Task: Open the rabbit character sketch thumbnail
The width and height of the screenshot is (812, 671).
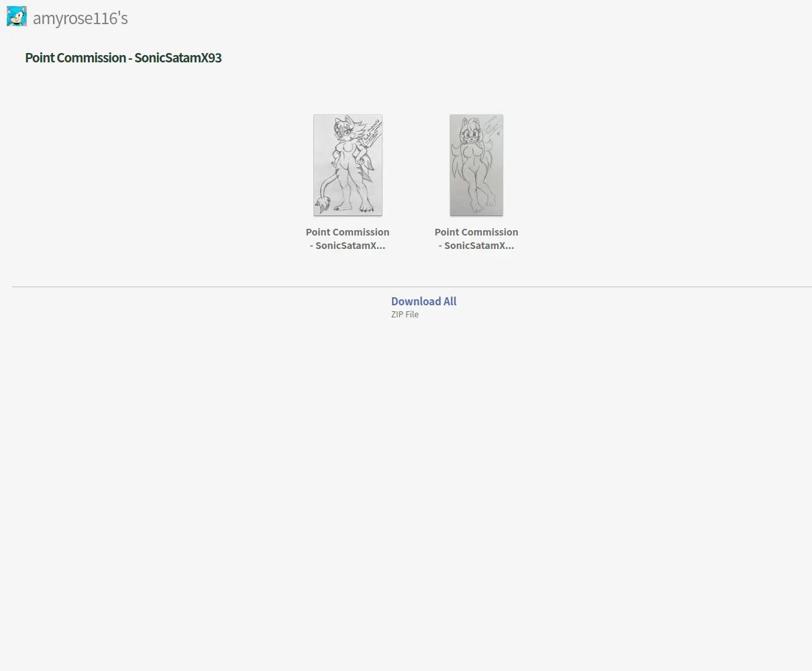Action: (476, 164)
